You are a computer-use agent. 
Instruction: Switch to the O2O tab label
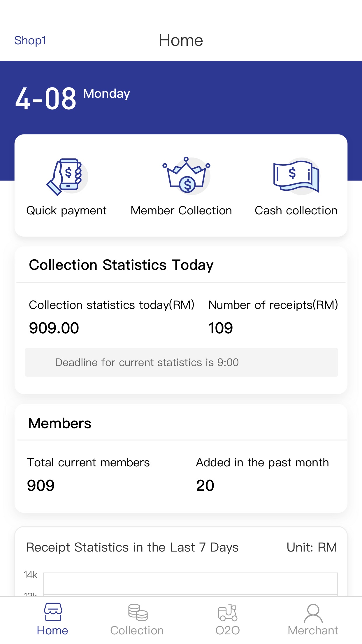click(x=228, y=631)
